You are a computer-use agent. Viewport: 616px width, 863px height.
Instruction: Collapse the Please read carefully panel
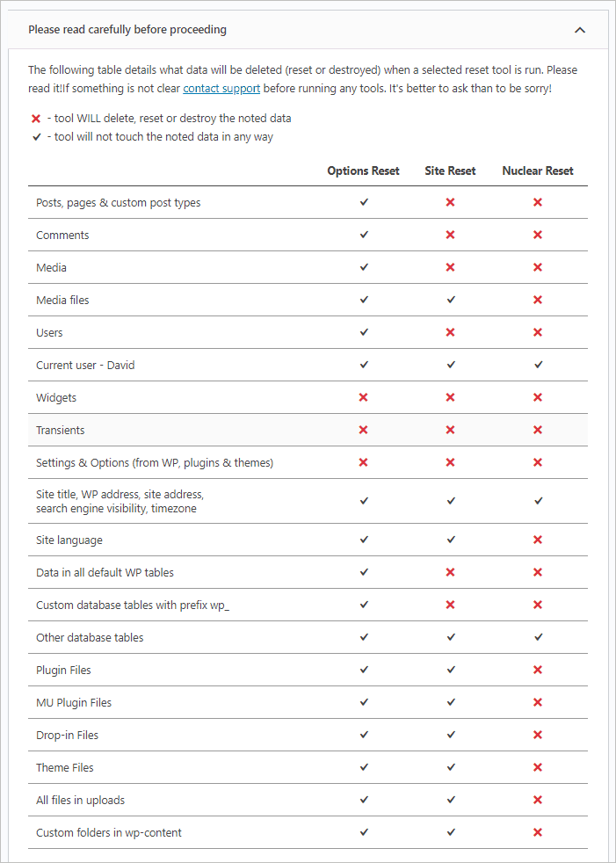point(580,29)
